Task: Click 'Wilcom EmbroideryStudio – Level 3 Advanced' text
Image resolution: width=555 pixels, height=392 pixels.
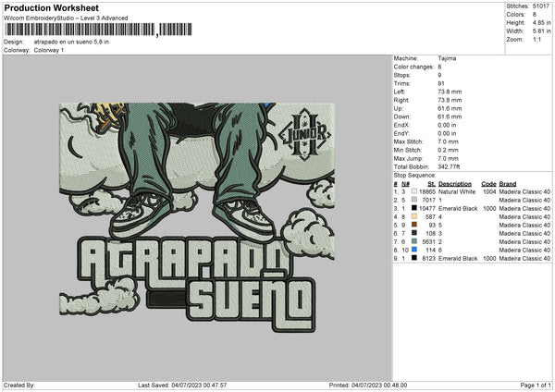Action: click(x=66, y=18)
